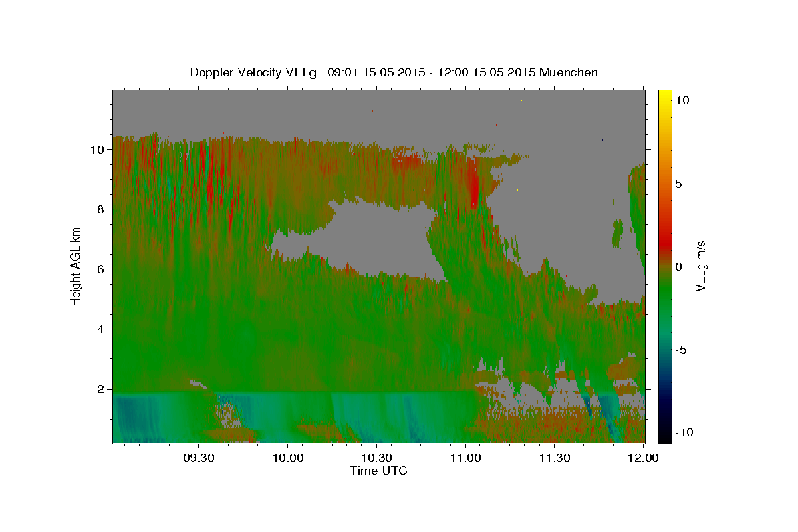Click the colorbar tick label 5
Image resolution: width=798 pixels, height=532 pixels.
679,184
